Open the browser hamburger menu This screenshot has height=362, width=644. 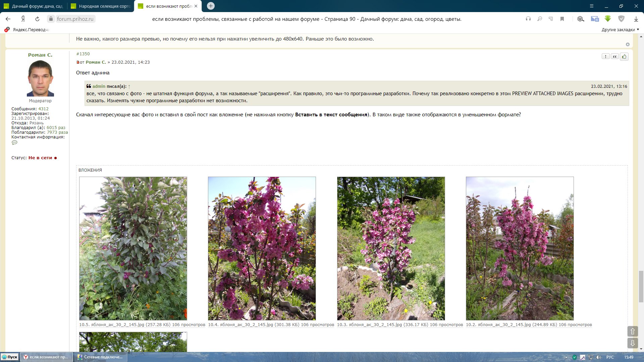(592, 6)
